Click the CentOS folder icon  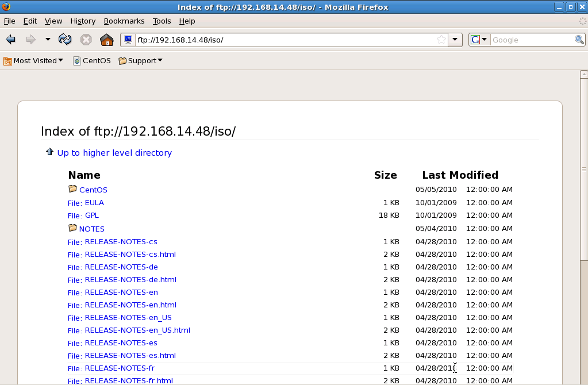pos(72,188)
